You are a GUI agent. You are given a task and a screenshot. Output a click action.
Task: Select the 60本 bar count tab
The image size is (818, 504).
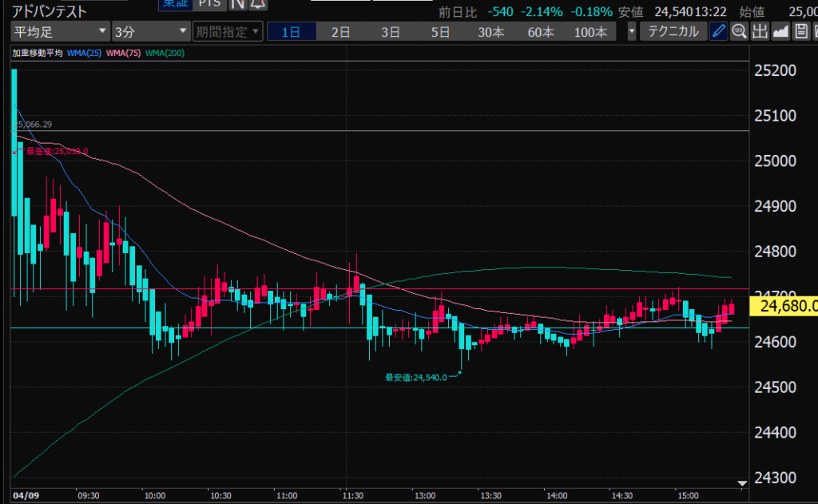pyautogui.click(x=541, y=32)
